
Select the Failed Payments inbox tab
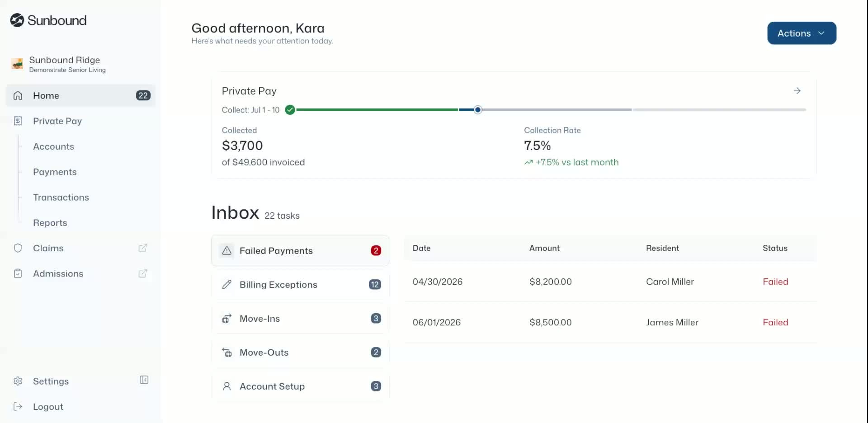(300, 250)
